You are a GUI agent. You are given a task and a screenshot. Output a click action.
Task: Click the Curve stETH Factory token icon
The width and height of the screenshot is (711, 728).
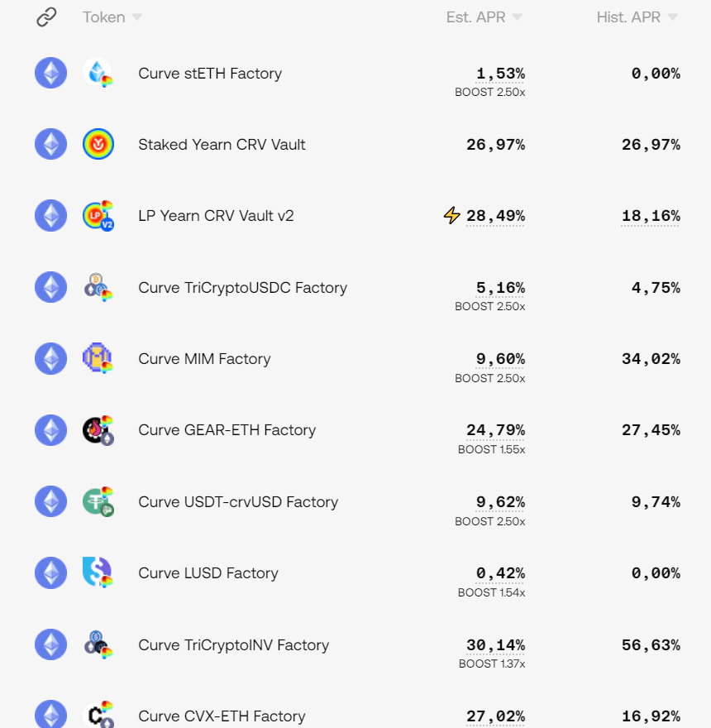click(x=98, y=73)
